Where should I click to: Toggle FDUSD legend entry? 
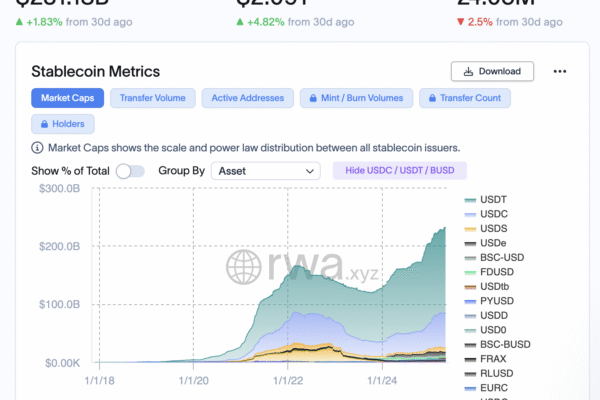[x=489, y=272]
